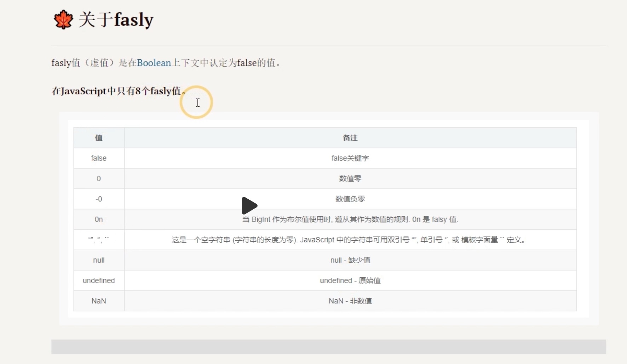Select the '备注' column header
627x364 pixels.
(x=350, y=138)
